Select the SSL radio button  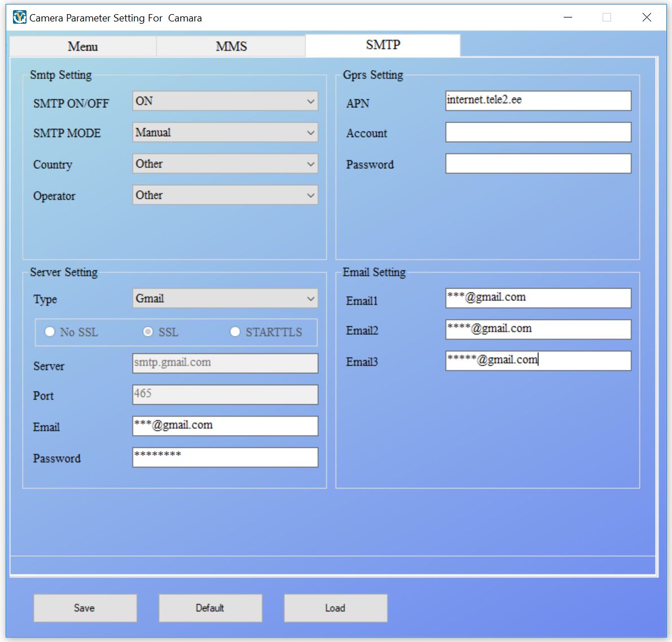148,332
